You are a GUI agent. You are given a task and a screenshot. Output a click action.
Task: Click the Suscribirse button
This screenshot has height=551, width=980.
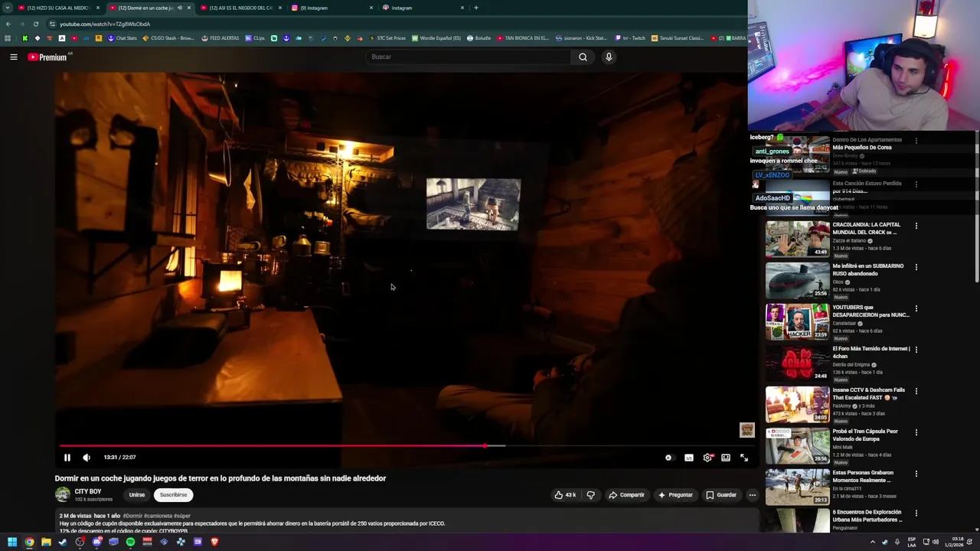[173, 494]
